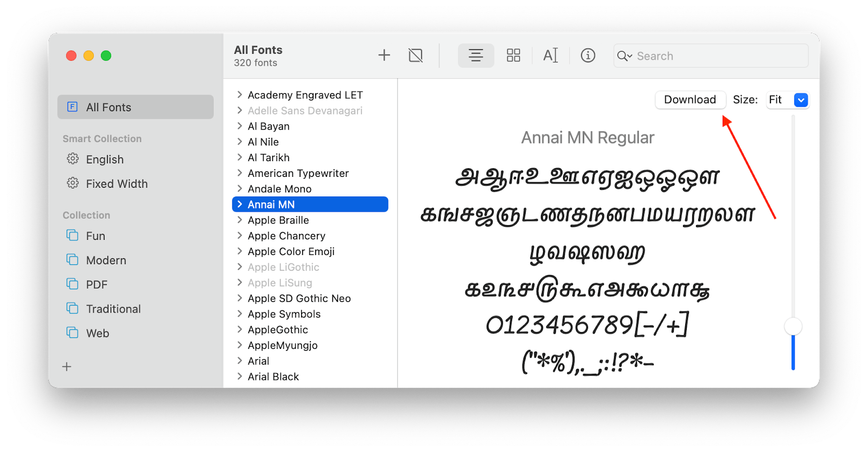The height and width of the screenshot is (452, 868).
Task: Click in the Search field
Action: click(711, 56)
